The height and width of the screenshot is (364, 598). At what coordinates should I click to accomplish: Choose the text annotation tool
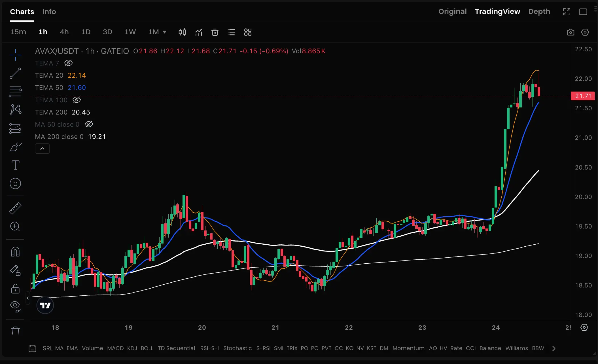pos(15,165)
